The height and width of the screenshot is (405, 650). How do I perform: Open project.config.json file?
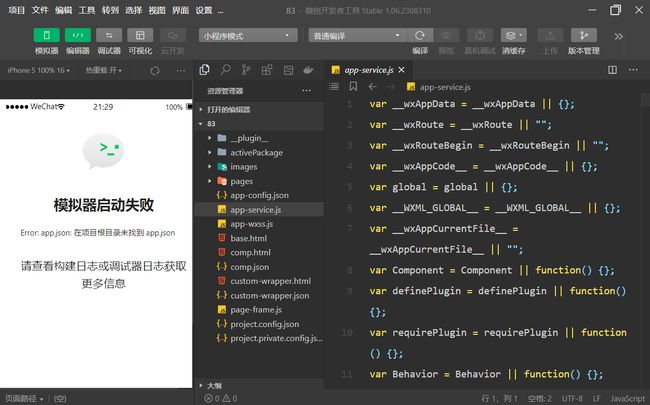(x=259, y=324)
